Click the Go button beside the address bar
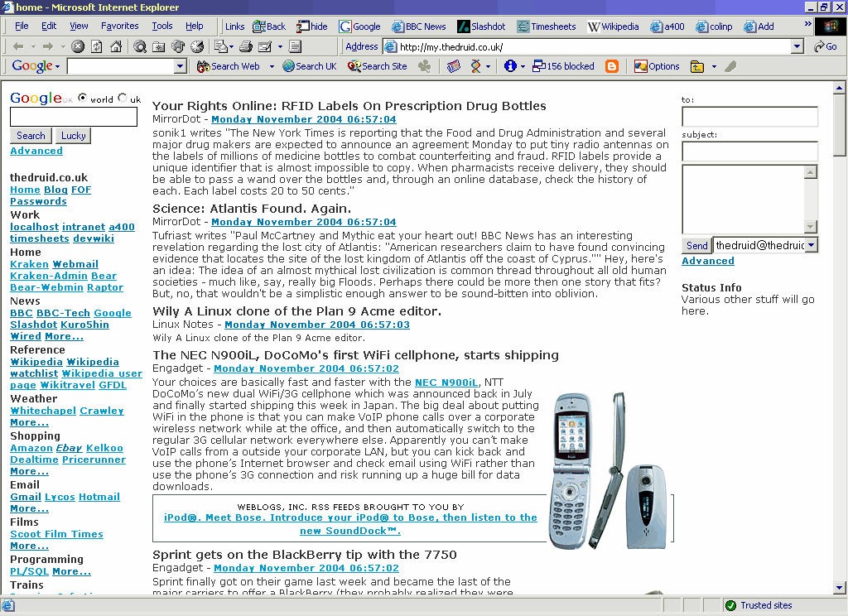Image resolution: width=848 pixels, height=616 pixels. click(x=826, y=46)
